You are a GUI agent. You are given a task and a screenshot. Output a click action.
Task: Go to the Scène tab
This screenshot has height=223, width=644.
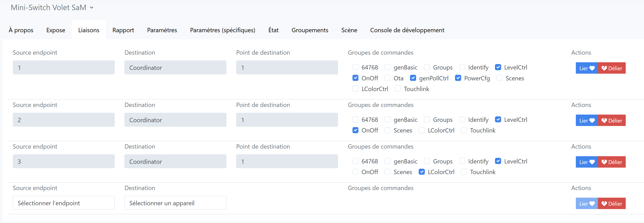click(x=349, y=30)
